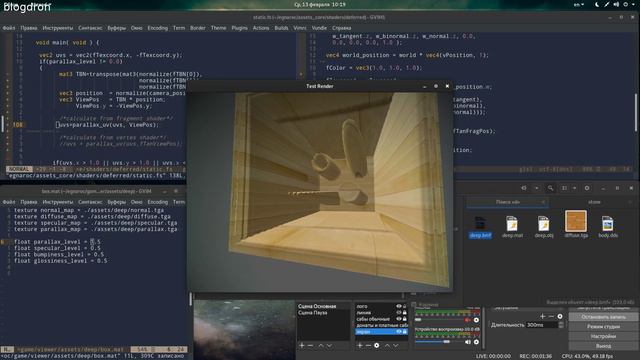The width and height of the screenshot is (640, 360).
Task: Select the deep.obj file icon
Action: click(x=544, y=224)
